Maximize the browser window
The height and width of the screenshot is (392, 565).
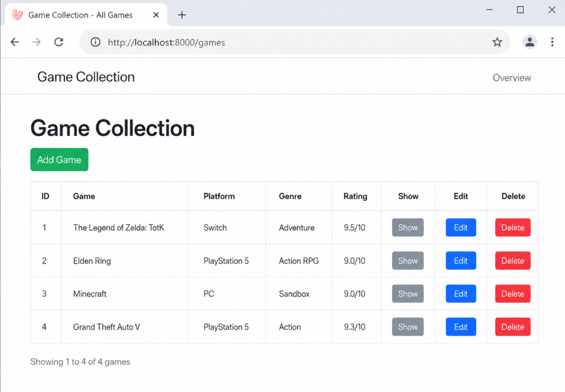click(x=521, y=10)
